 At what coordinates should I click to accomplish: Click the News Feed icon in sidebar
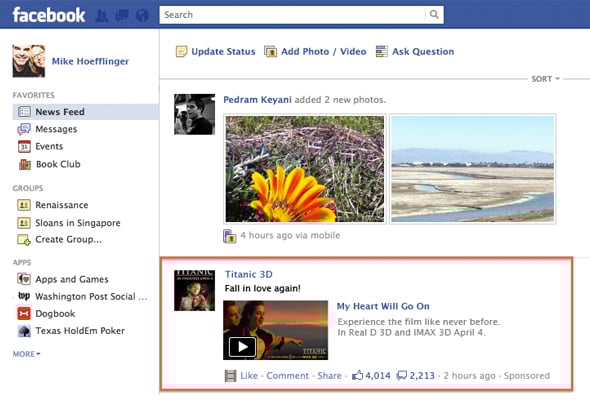(x=24, y=112)
